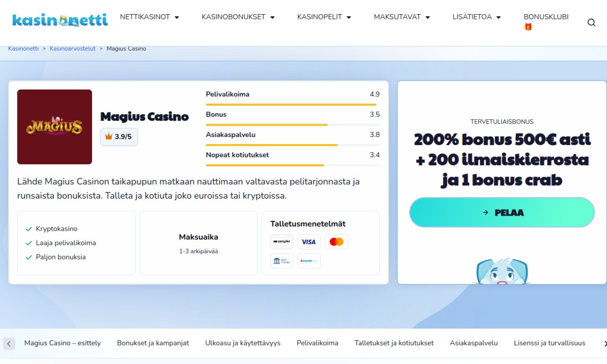This screenshot has height=364, width=607.
Task: Open the Kasinoarvostelut breadcrumb link
Action: (x=73, y=49)
